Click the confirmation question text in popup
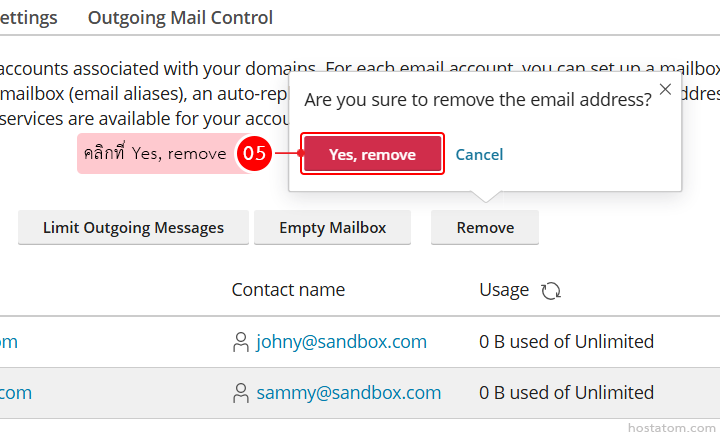Screen dimensions: 720x436 click(478, 100)
